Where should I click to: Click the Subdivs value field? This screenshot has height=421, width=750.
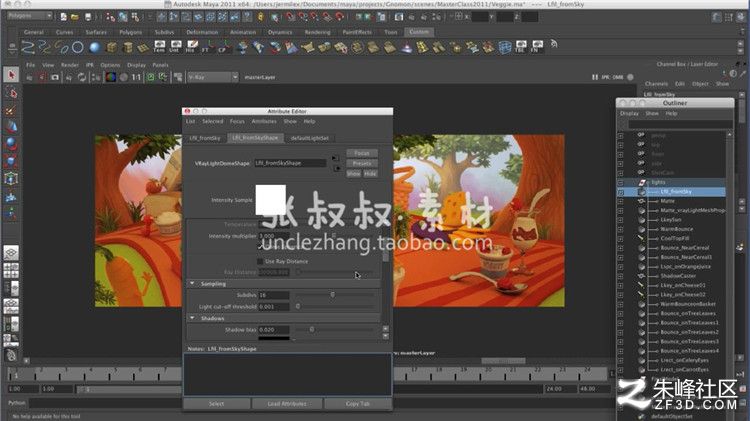[x=274, y=295]
